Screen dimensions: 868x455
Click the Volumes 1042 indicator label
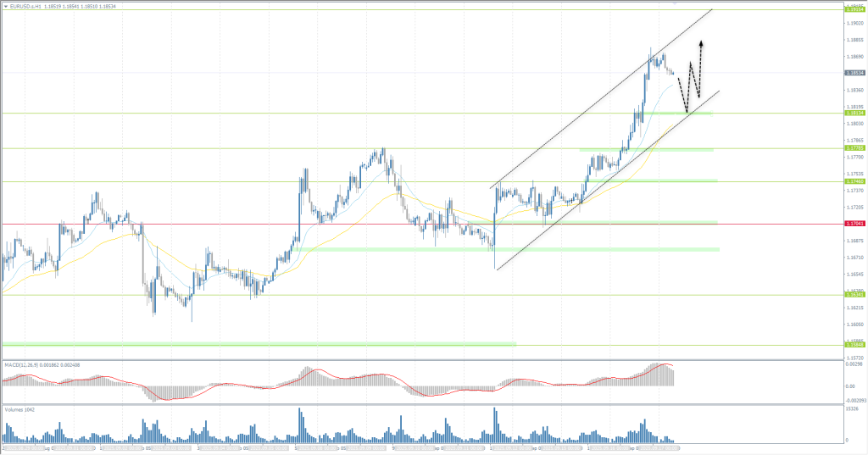coord(20,408)
